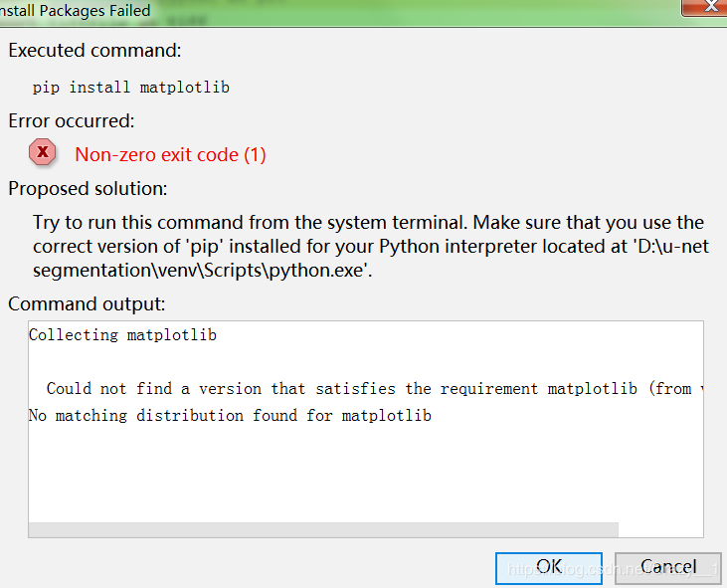727x588 pixels.
Task: Click the 'Error occurred:' label
Action: click(x=71, y=121)
